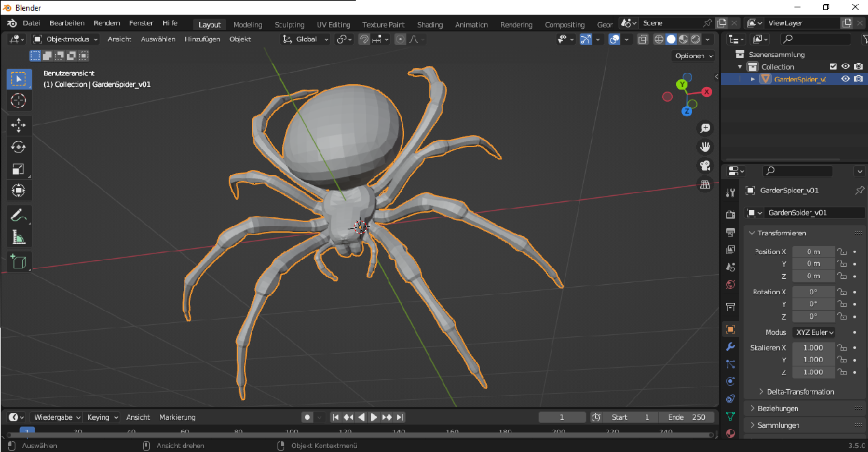
Task: Open the Optionen button in viewport
Action: coord(693,56)
